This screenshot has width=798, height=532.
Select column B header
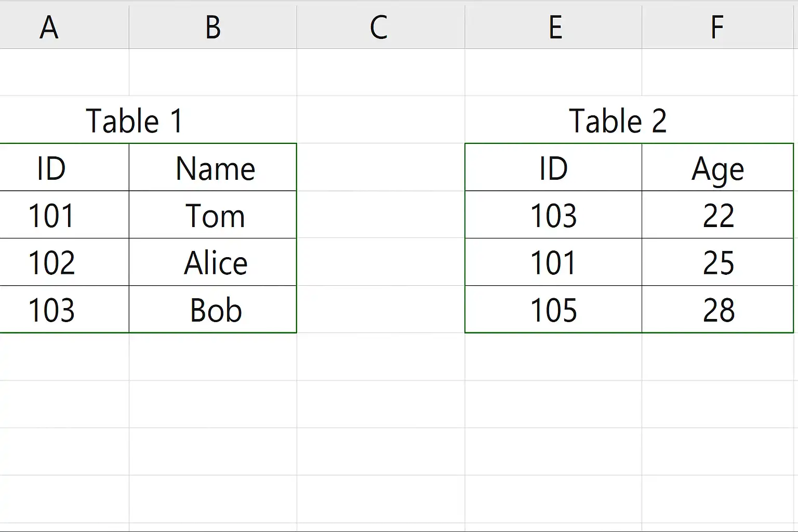click(213, 27)
